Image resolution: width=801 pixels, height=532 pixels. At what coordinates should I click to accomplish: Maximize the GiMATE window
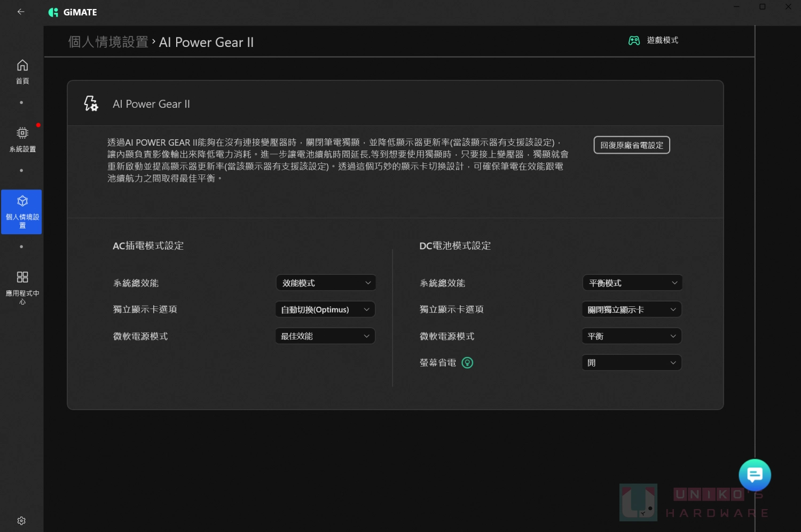tap(763, 7)
